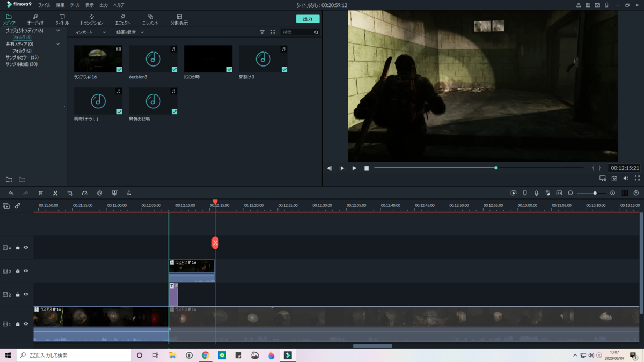Stop the preview playback
This screenshot has height=362, width=644.
coord(367,168)
